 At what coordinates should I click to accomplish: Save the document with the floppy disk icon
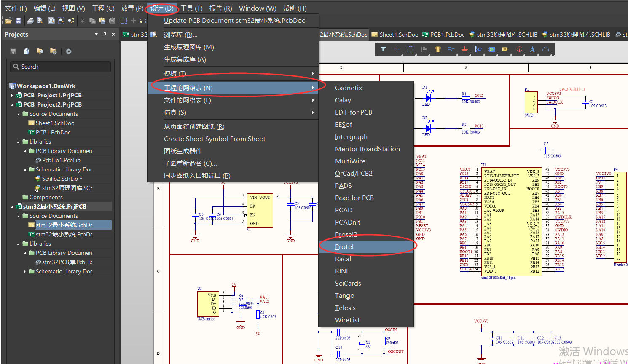[19, 20]
